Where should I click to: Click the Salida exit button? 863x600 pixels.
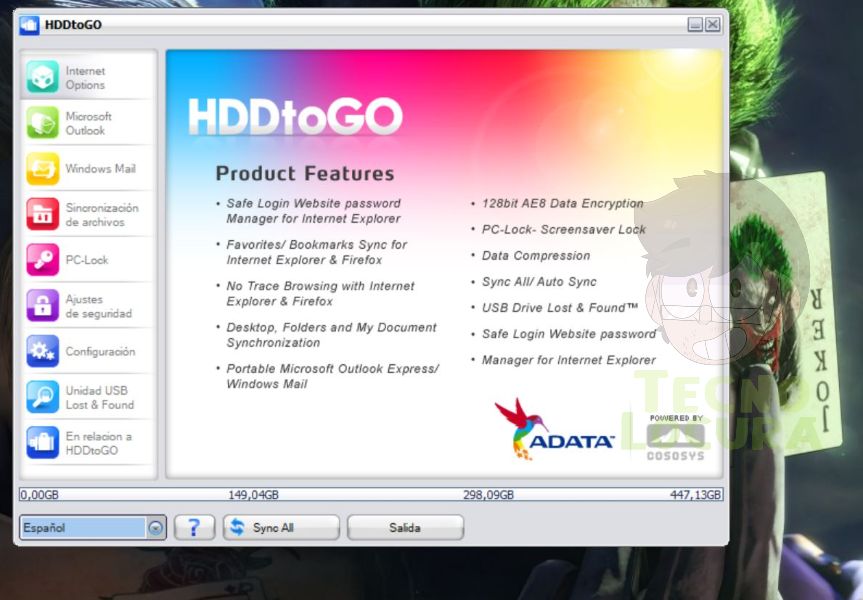click(x=405, y=527)
